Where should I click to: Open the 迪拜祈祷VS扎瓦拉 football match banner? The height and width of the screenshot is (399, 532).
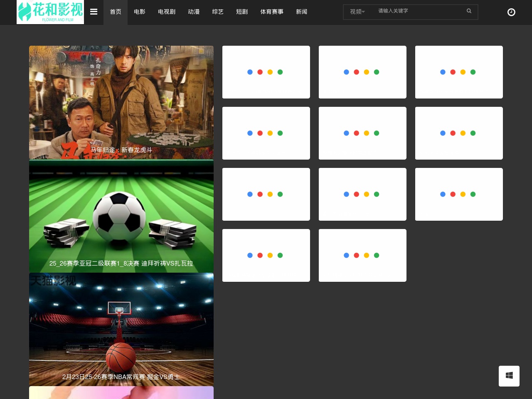(x=121, y=216)
